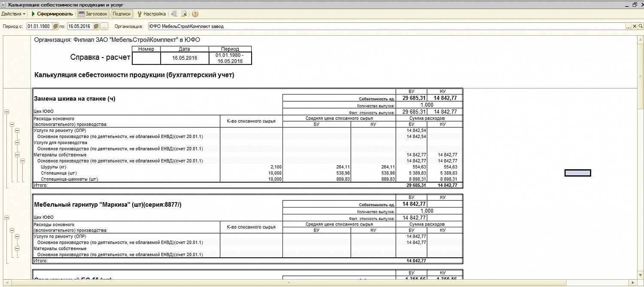Click the date cell 16.05.2016 in header table
The height and width of the screenshot is (287, 644).
point(185,58)
